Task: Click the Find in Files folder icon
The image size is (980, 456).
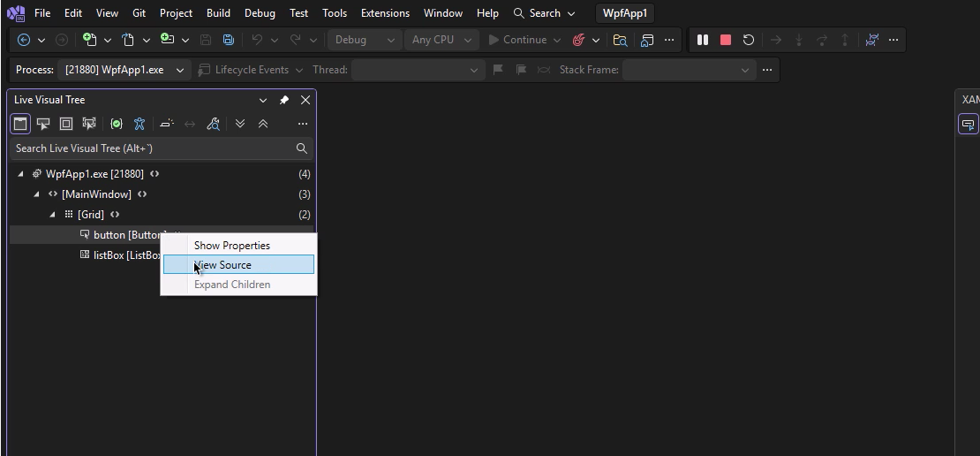Action: tap(620, 40)
